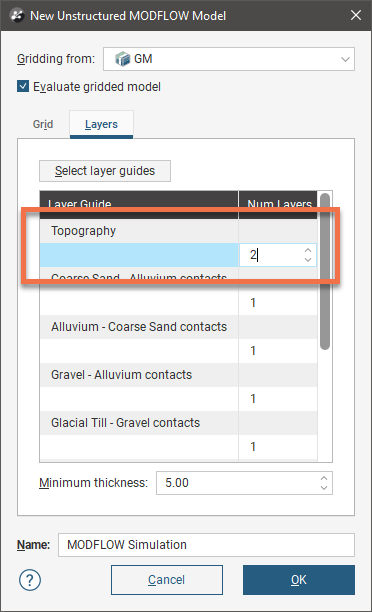Image resolution: width=372 pixels, height=612 pixels.
Task: Increase minimum thickness with up arrow
Action: pyautogui.click(x=324, y=478)
